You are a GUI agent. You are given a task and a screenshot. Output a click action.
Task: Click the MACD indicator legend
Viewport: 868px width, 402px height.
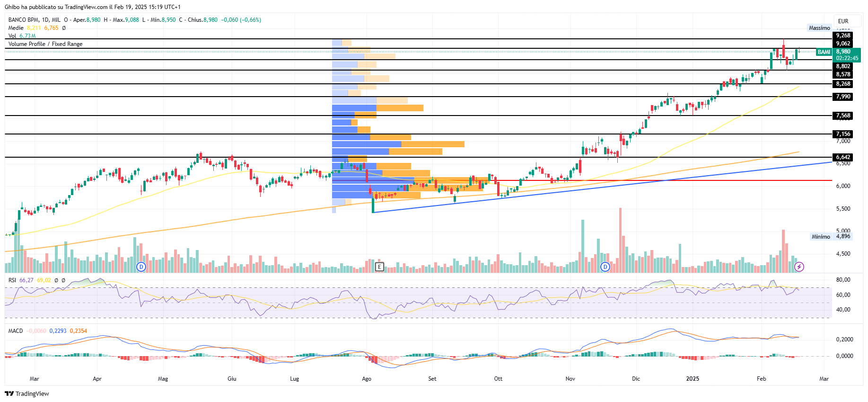pos(15,331)
